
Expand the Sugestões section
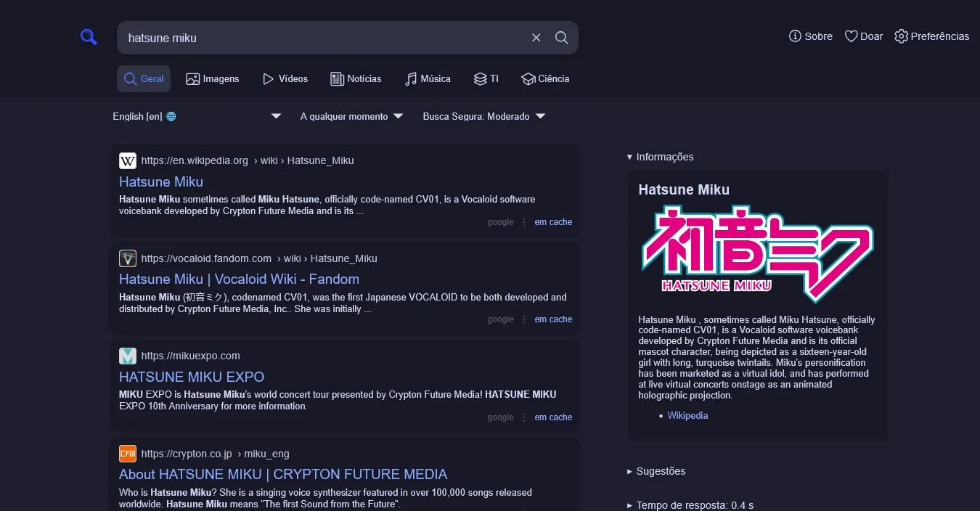coord(656,471)
